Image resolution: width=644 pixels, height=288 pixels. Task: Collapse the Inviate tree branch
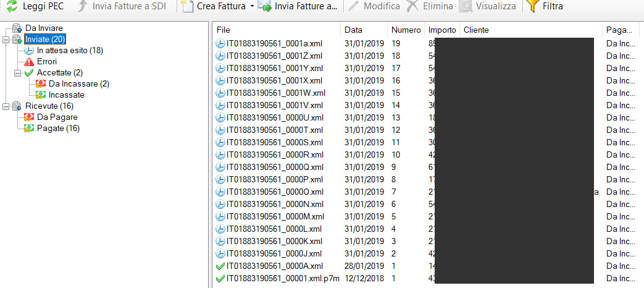pyautogui.click(x=6, y=40)
